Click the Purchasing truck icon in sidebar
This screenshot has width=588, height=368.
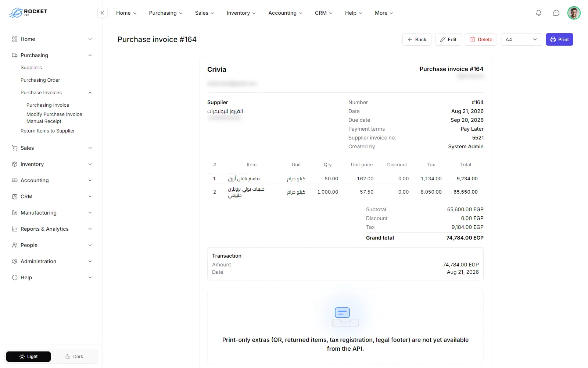pyautogui.click(x=15, y=55)
